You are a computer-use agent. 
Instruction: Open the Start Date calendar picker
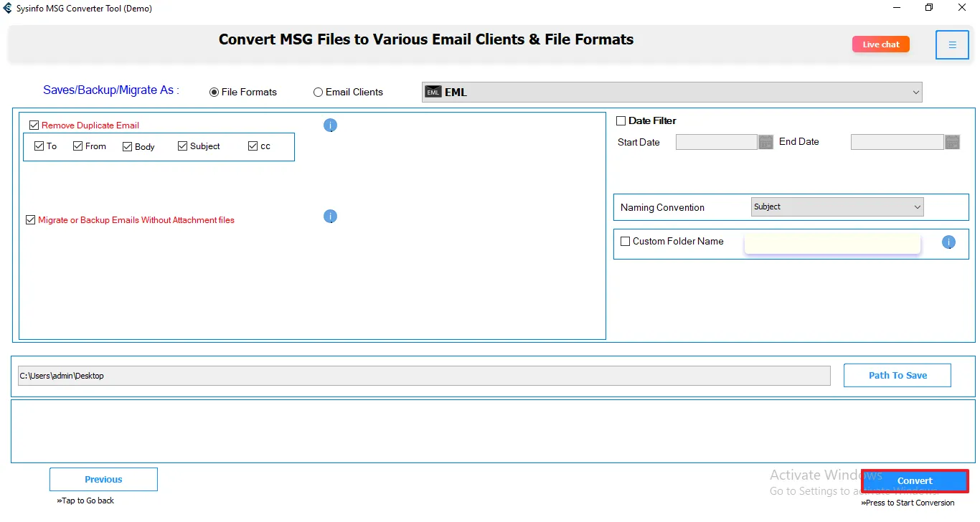click(x=765, y=142)
